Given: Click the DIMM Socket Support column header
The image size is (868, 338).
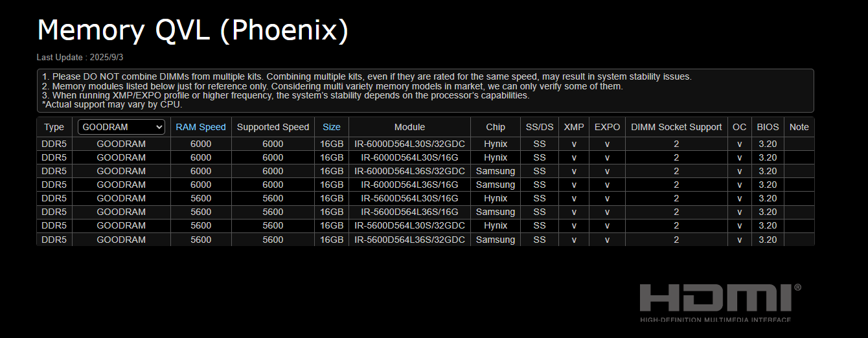Looking at the screenshot, I should click(676, 127).
